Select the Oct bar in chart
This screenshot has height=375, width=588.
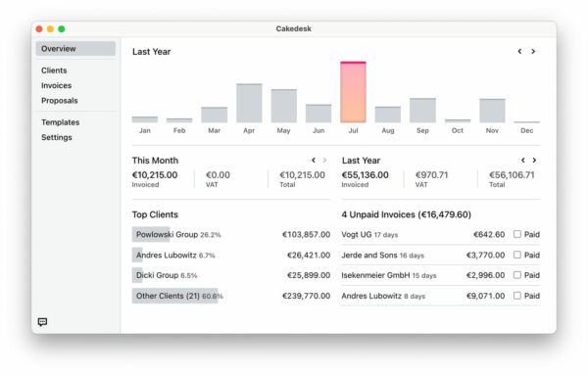(458, 120)
